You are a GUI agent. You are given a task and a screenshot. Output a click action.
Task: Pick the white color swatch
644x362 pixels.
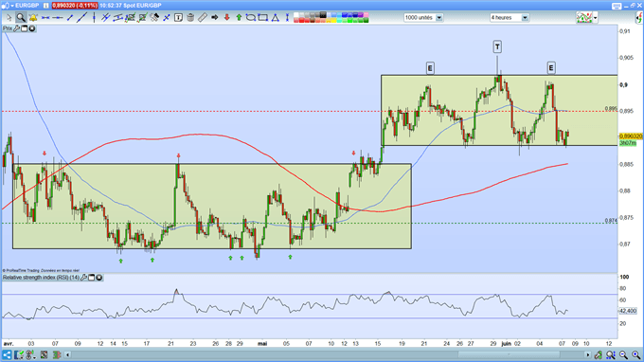296,15
